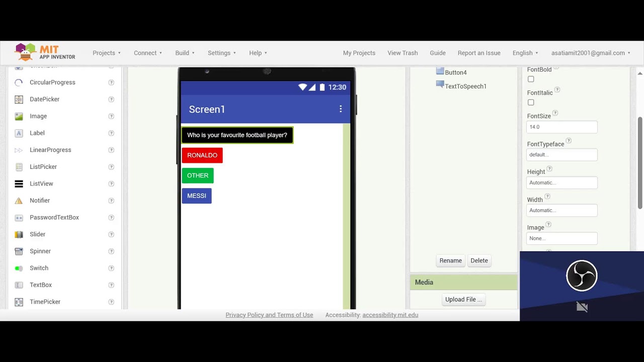This screenshot has height=362, width=644.
Task: Select TextToSpeech1 in the component tree
Action: [466, 86]
